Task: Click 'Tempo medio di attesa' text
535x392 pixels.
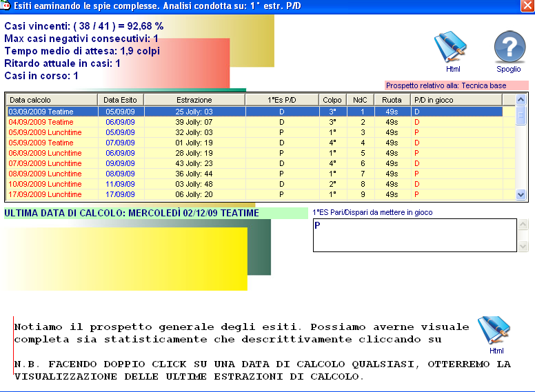Action: tap(82, 51)
